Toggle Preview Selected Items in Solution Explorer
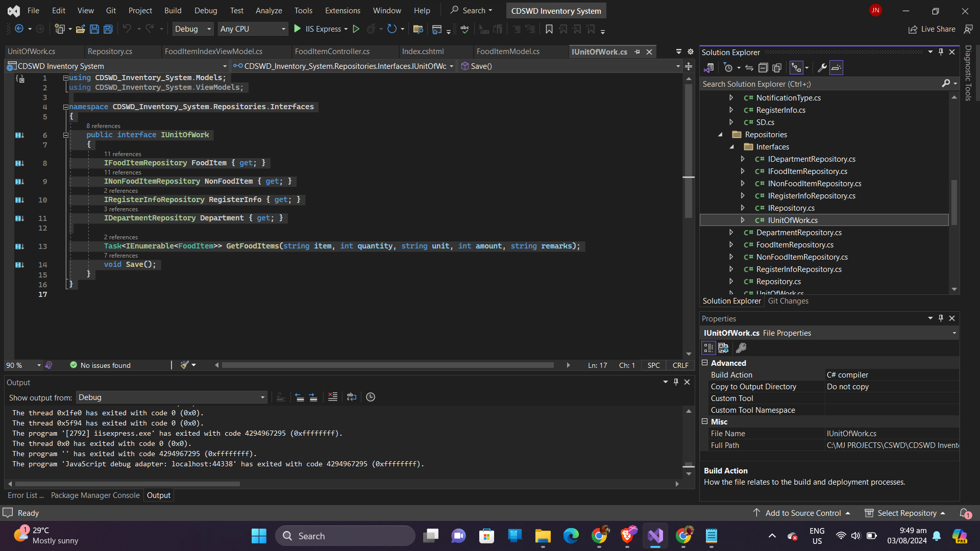The image size is (980, 551). pyautogui.click(x=836, y=67)
